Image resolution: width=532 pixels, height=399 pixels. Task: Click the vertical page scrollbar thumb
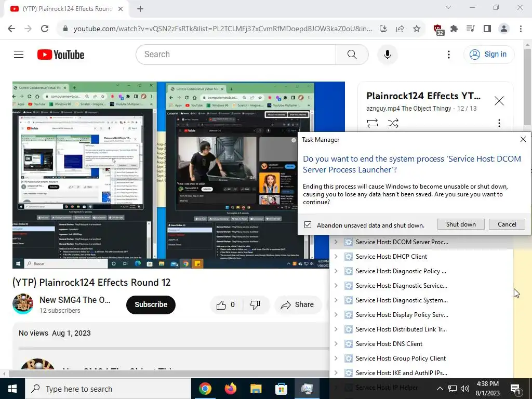527,87
